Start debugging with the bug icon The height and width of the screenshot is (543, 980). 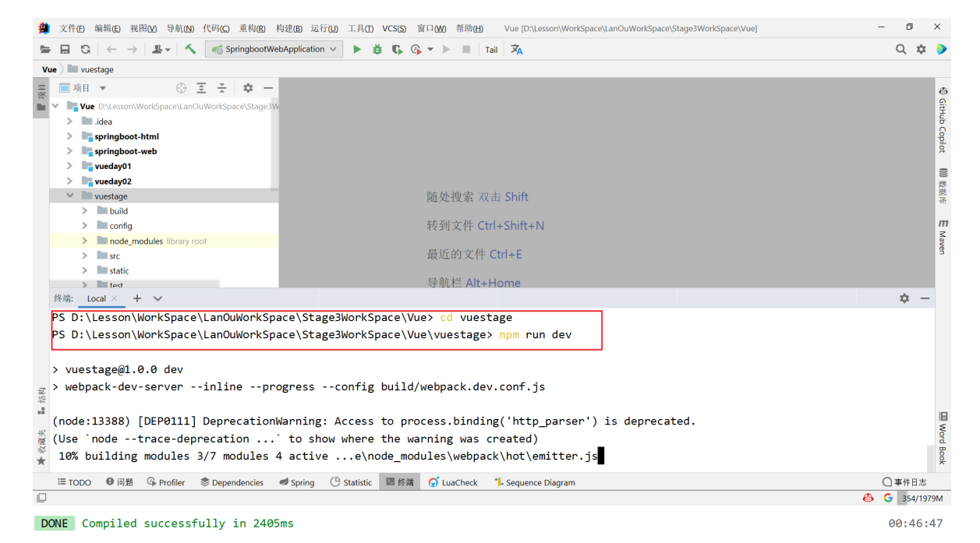[377, 49]
